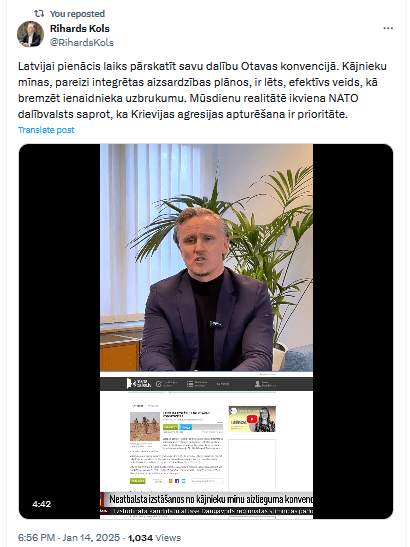
Task: Click the green button beside the soldiers photo
Action: tap(170, 427)
